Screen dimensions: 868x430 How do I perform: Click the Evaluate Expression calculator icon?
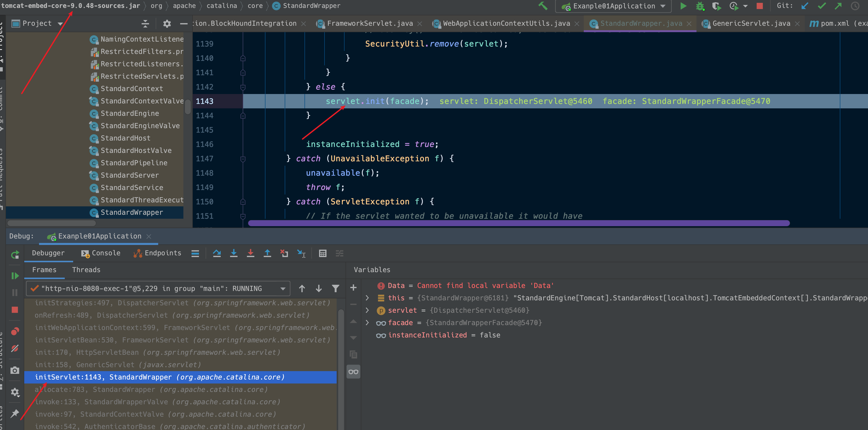coord(323,253)
